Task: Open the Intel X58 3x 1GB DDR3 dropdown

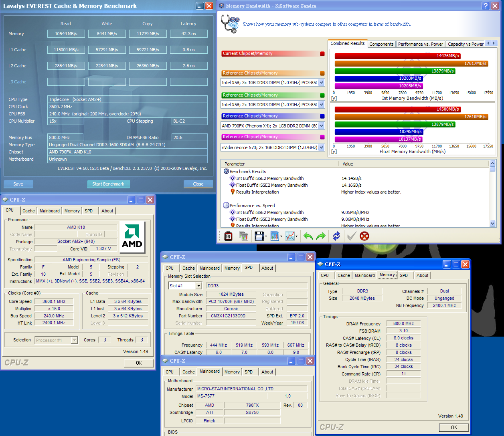Action: 321,83
